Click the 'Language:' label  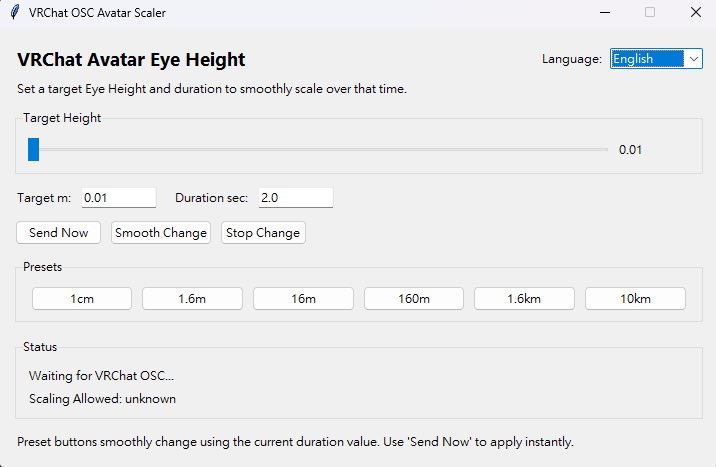click(x=572, y=59)
